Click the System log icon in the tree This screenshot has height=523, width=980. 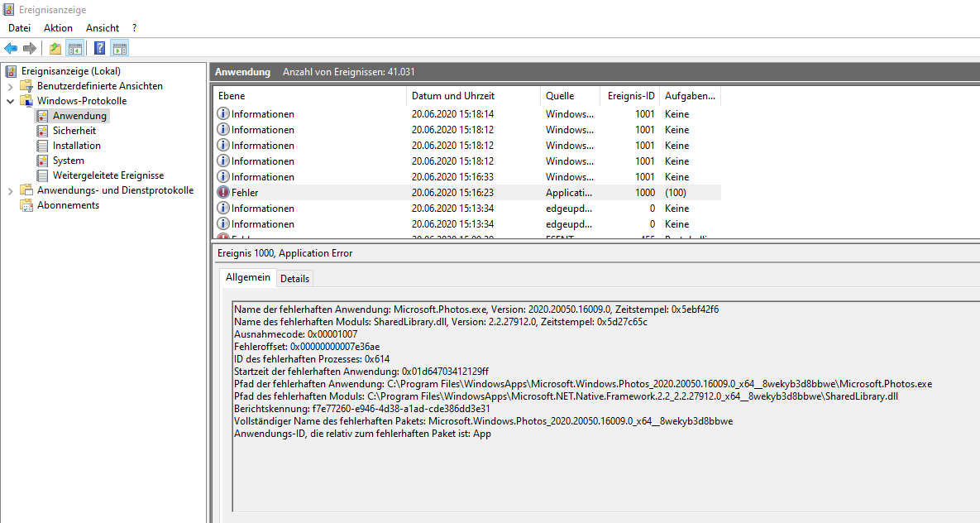[x=42, y=161]
